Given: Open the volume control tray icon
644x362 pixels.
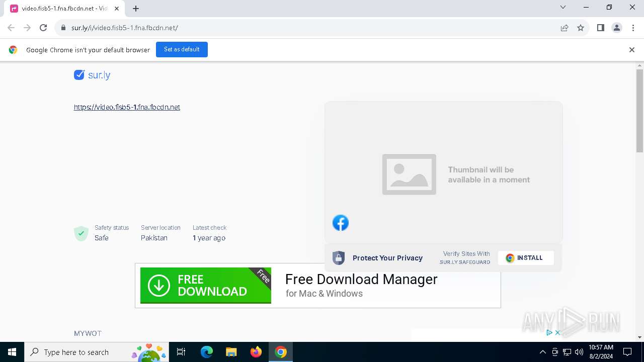Looking at the screenshot, I should coord(579,352).
